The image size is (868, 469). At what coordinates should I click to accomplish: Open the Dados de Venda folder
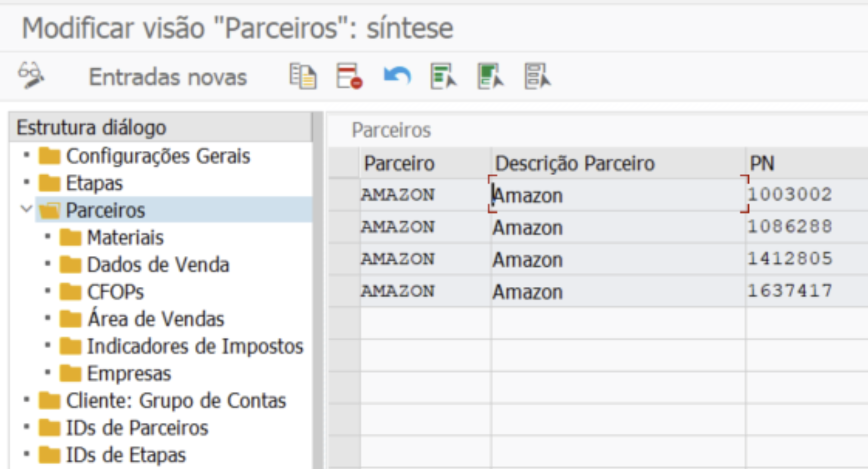click(x=158, y=265)
